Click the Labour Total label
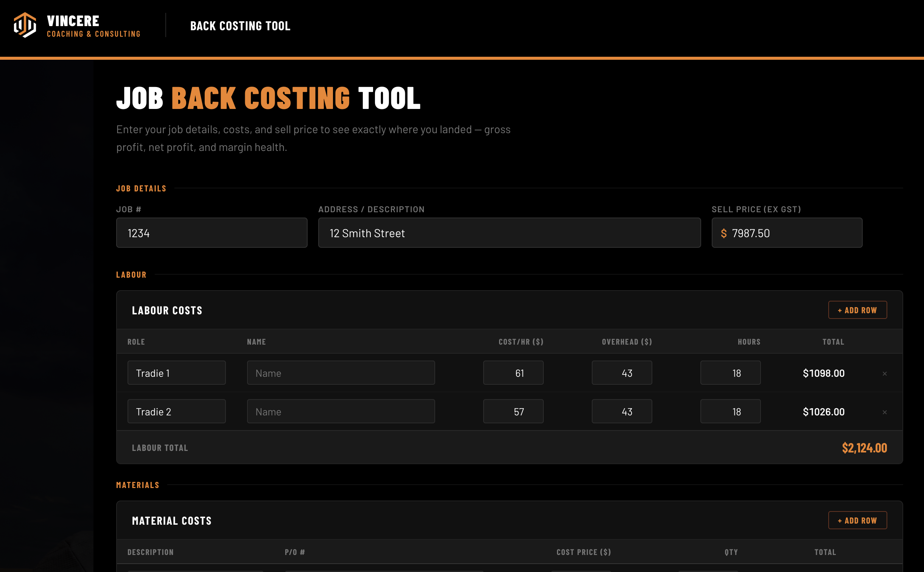The image size is (924, 572). [160, 448]
